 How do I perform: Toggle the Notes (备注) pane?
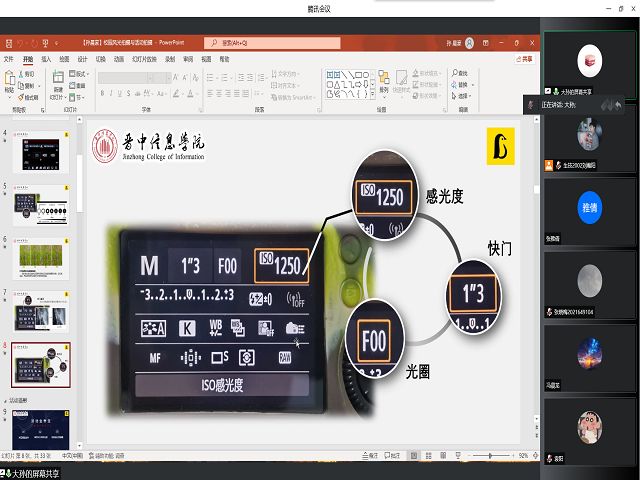pyautogui.click(x=370, y=456)
